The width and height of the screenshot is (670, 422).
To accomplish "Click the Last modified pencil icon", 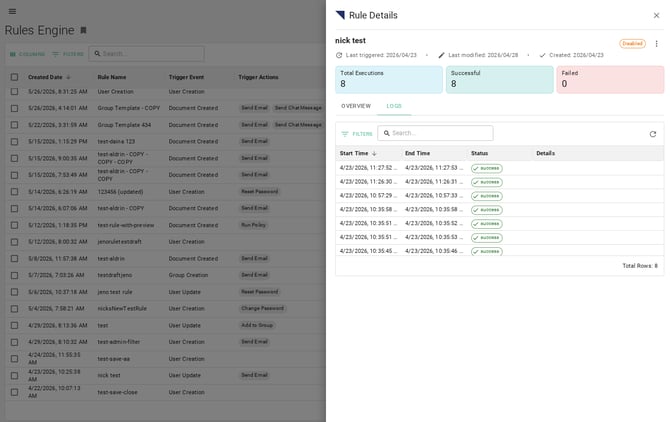I will click(x=441, y=55).
